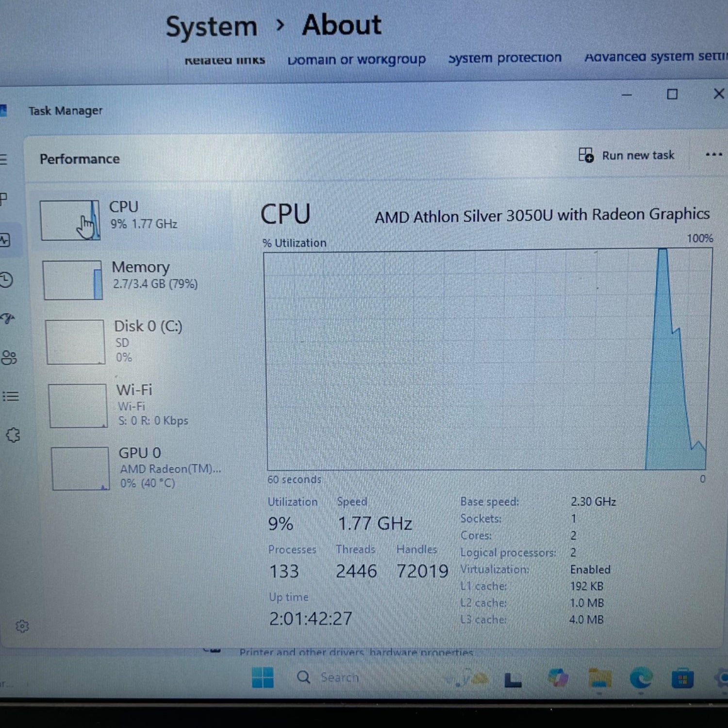Open Task Manager settings gear
728x728 pixels.
(x=22, y=626)
